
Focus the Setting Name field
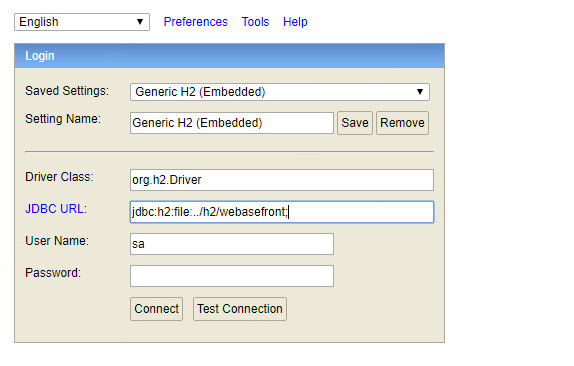(232, 123)
